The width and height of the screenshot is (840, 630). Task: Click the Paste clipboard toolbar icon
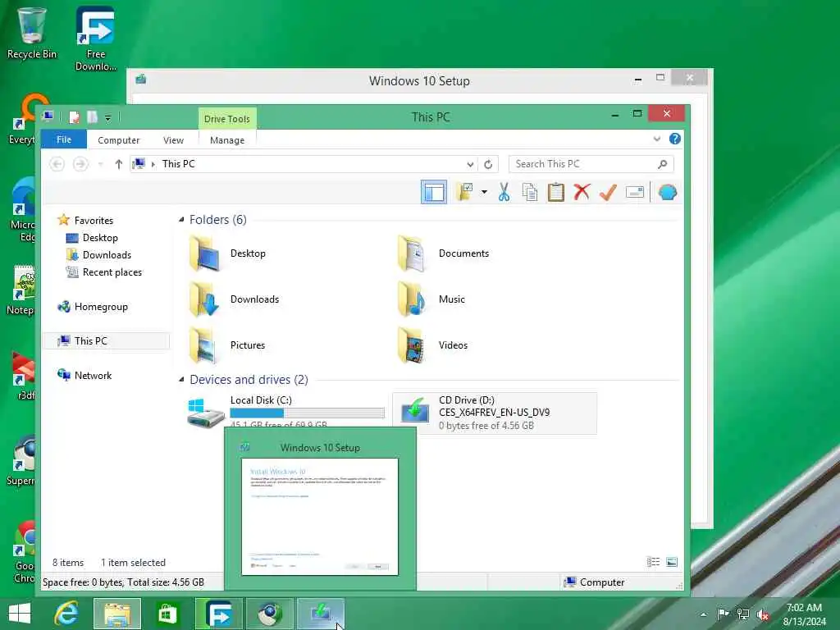[x=556, y=192]
